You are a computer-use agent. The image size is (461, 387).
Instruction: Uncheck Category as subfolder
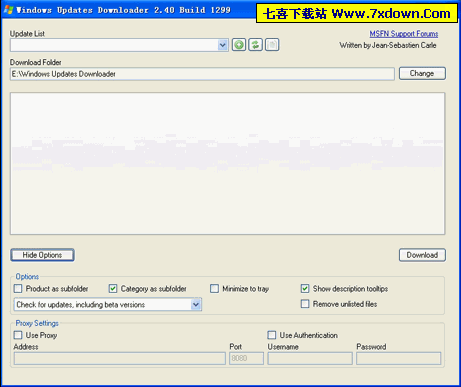click(113, 288)
